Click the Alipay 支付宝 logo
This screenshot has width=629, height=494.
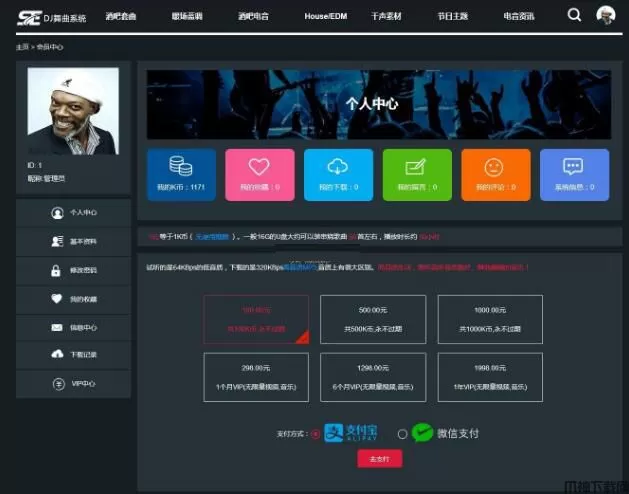(x=351, y=433)
